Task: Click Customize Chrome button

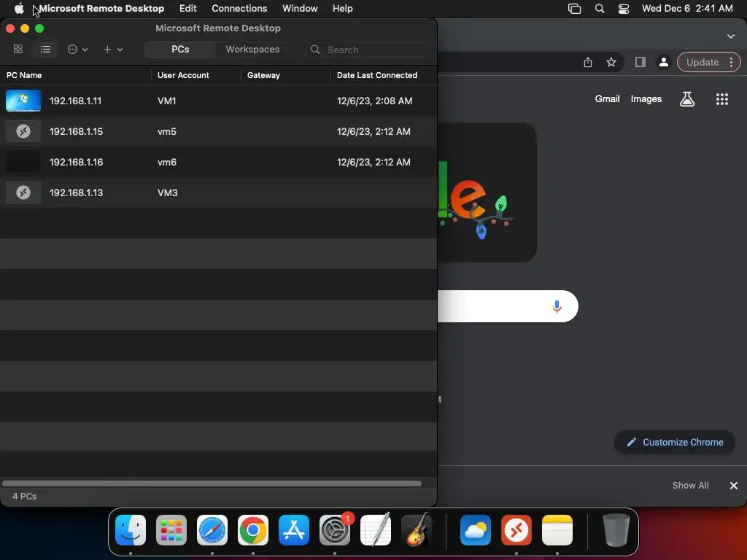Action: click(675, 442)
